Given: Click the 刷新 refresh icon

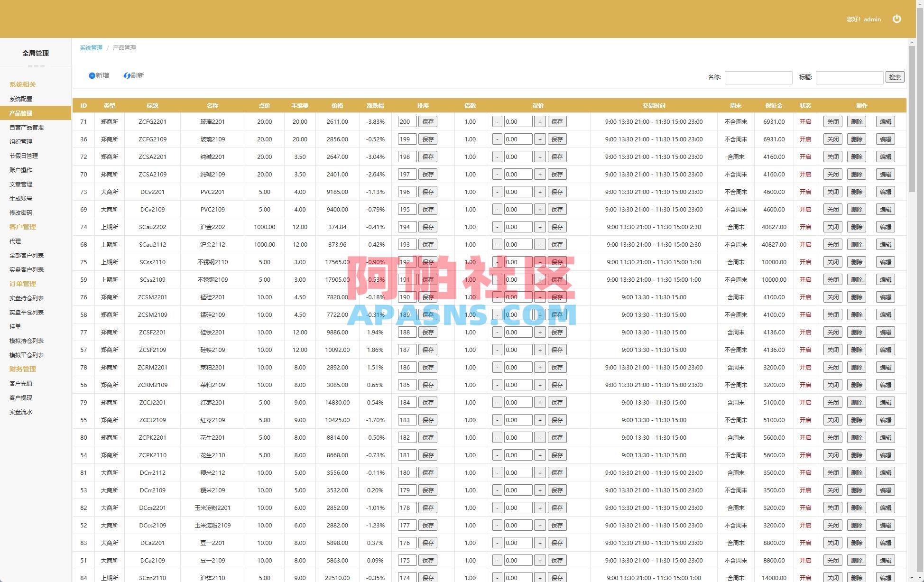Looking at the screenshot, I should [127, 75].
